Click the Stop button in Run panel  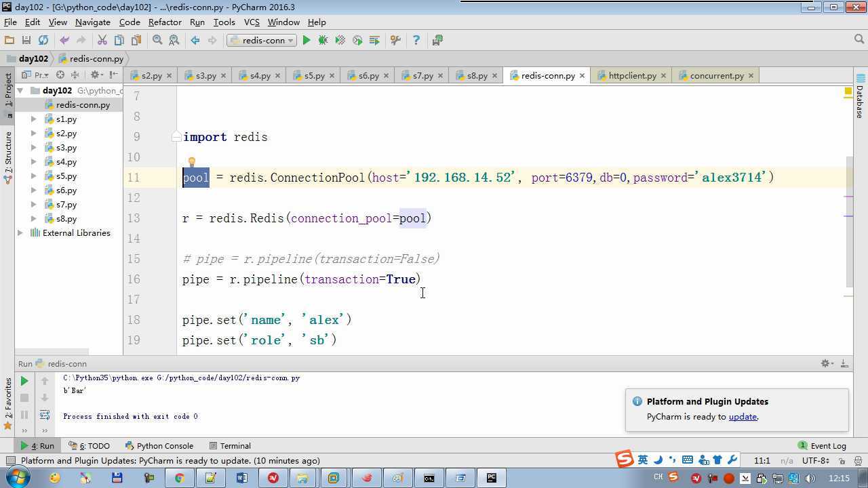point(24,399)
